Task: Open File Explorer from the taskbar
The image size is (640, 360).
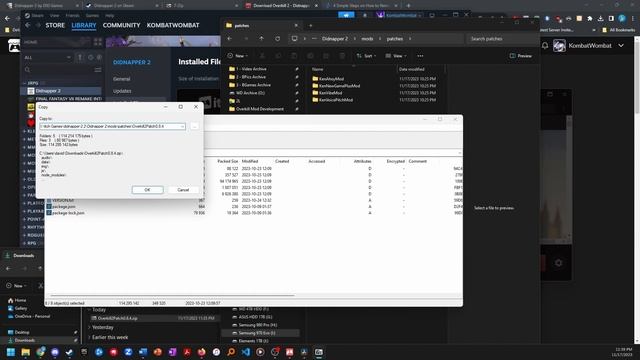Action: (26, 352)
